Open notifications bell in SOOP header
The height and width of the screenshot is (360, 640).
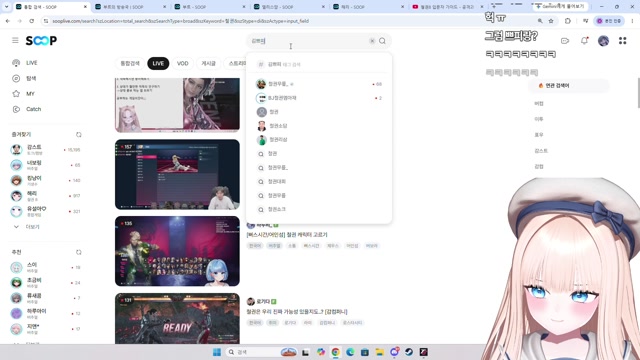[x=584, y=40]
